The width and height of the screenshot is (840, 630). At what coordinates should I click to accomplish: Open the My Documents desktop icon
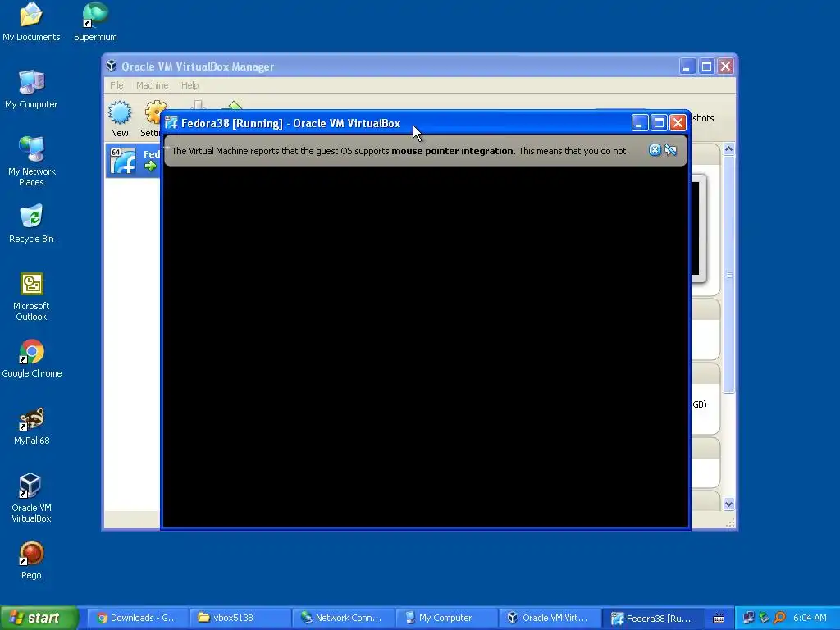[x=31, y=21]
